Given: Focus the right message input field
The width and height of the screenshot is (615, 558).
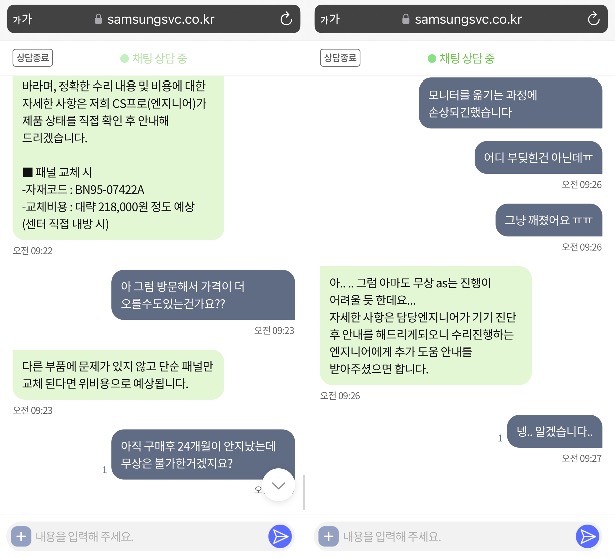Looking at the screenshot, I should [x=458, y=536].
